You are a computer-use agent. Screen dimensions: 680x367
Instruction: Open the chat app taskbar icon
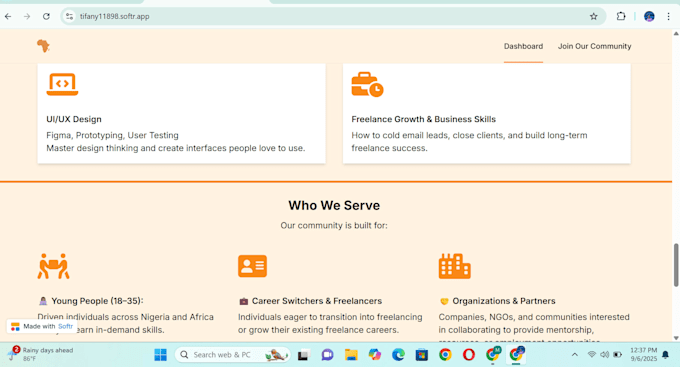327,355
